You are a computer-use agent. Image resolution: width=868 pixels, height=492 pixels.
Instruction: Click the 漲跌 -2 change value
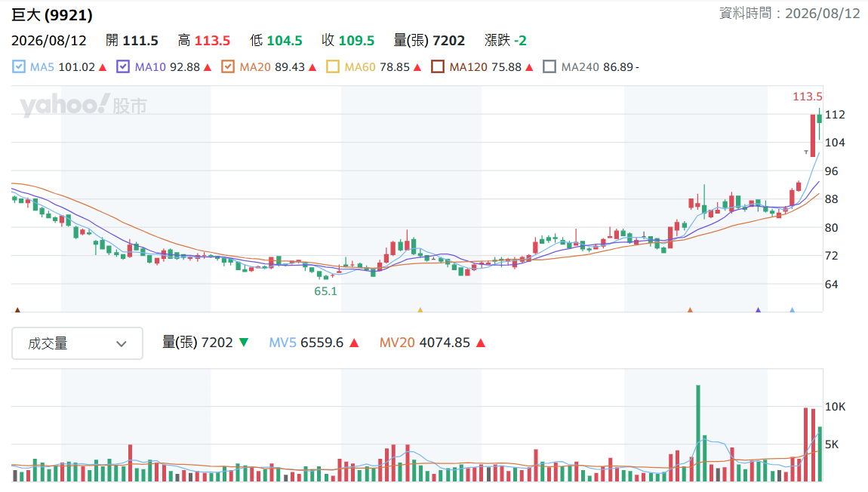click(506, 41)
